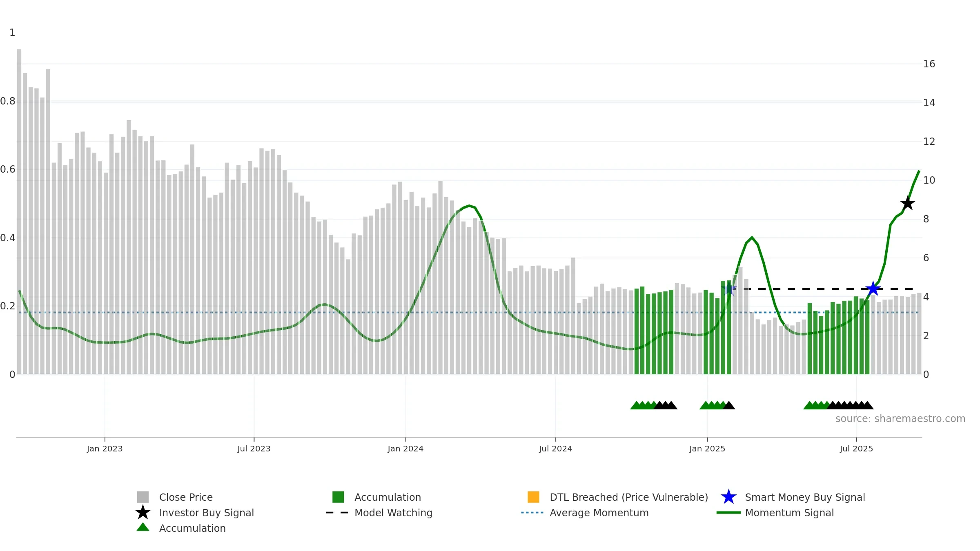Click the right axis value 16
The image size is (980, 551).
pos(929,64)
